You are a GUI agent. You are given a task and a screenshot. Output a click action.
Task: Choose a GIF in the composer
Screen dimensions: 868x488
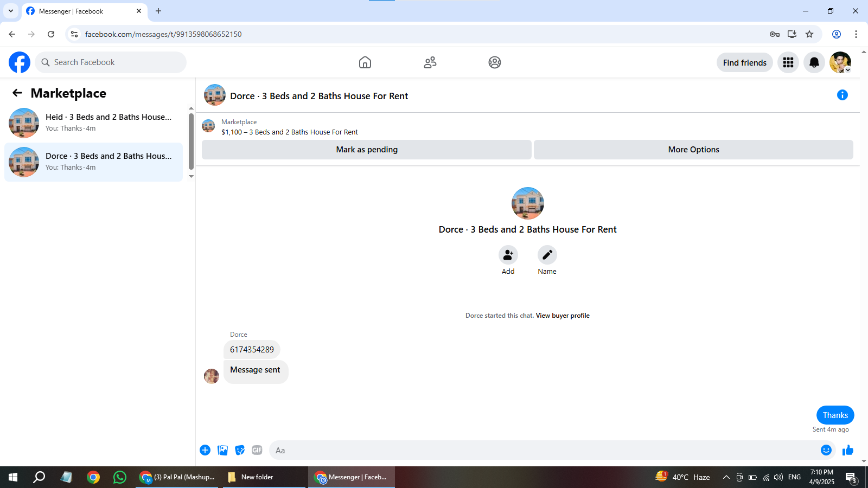pos(257,450)
